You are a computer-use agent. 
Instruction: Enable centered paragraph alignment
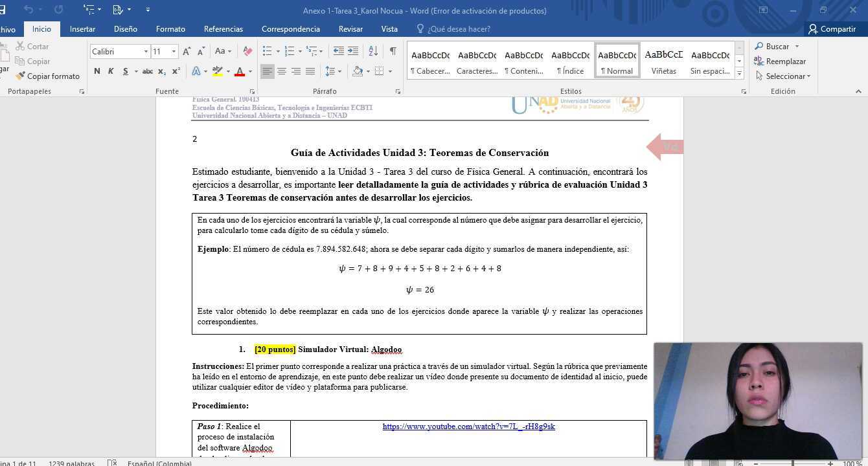point(282,71)
